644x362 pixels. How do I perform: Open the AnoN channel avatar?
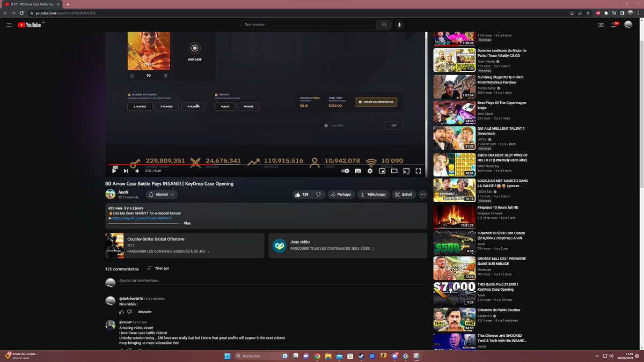(110, 194)
